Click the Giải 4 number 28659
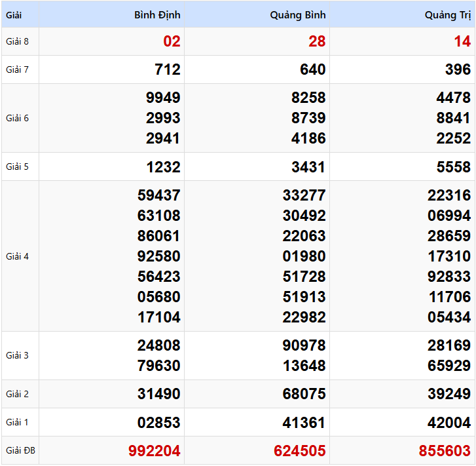 pos(450,236)
